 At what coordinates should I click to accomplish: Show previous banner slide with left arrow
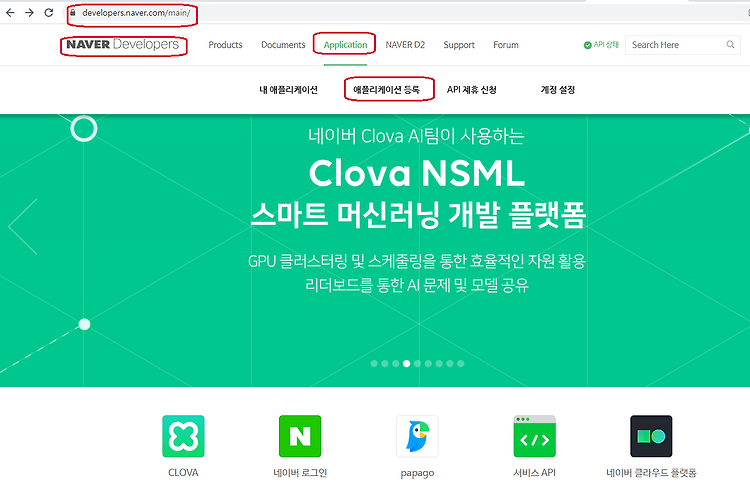23,227
